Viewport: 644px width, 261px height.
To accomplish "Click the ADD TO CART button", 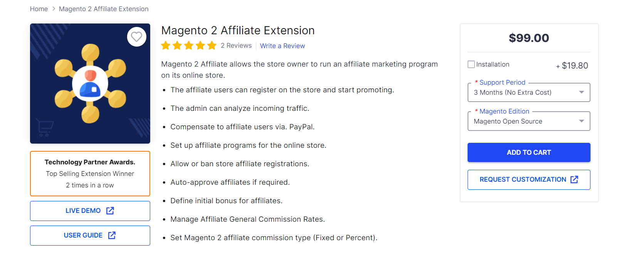I will click(x=528, y=152).
